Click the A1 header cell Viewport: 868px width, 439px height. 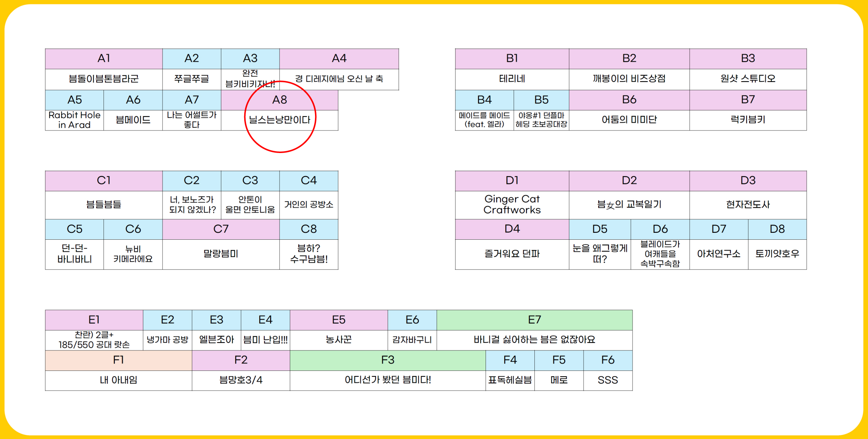[104, 58]
